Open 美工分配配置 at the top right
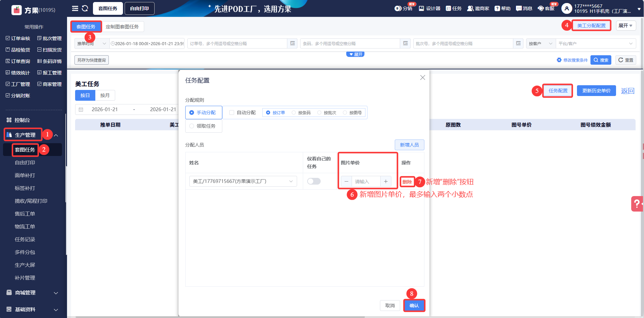The height and width of the screenshot is (318, 644). pos(591,26)
